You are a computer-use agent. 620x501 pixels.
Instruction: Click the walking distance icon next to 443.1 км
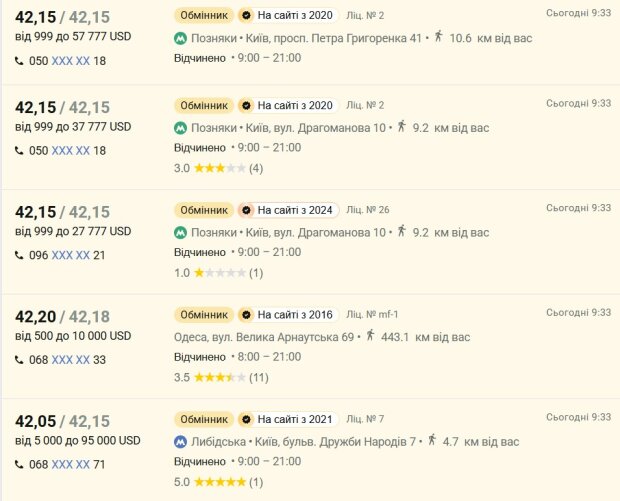[370, 335]
